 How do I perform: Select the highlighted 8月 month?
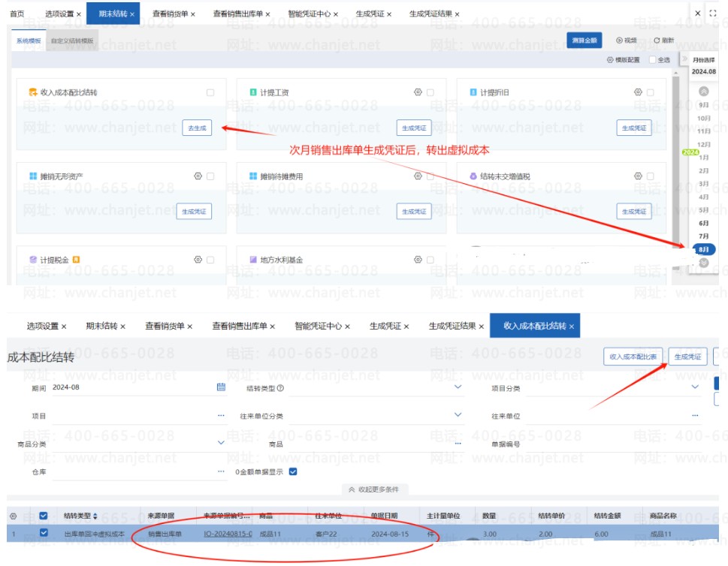pyautogui.click(x=704, y=249)
